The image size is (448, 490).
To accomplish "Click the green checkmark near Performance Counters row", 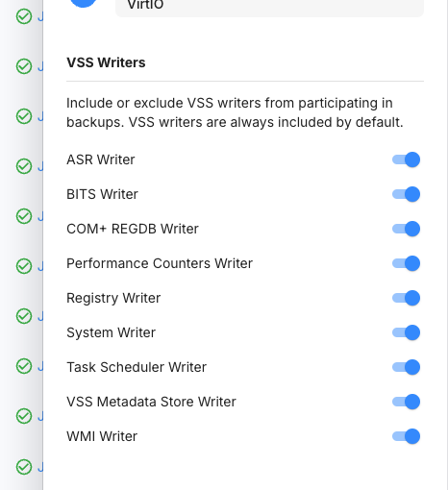I will point(24,266).
